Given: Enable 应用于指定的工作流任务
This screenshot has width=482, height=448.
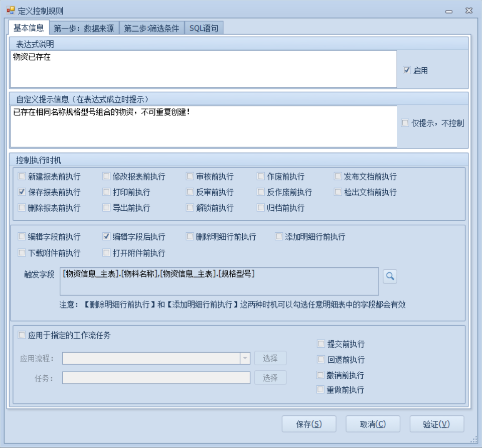Looking at the screenshot, I should (22, 335).
